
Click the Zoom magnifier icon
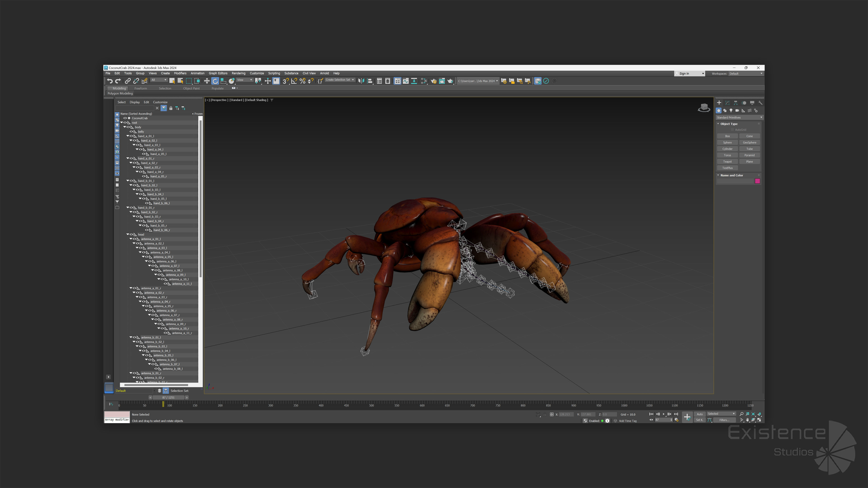tap(741, 414)
